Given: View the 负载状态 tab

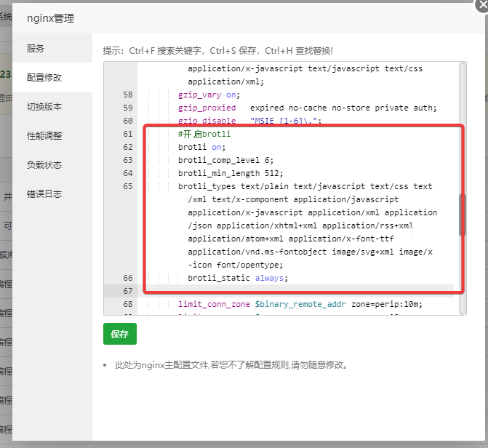Looking at the screenshot, I should tap(44, 165).
